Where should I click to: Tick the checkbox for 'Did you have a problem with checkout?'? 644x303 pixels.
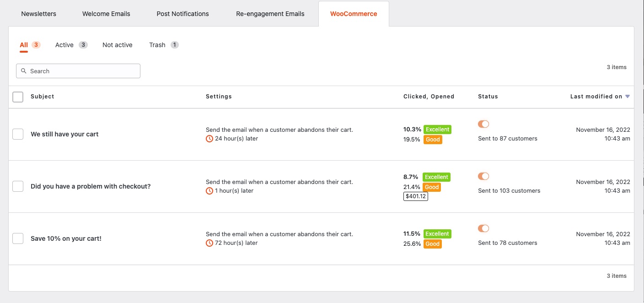pyautogui.click(x=18, y=186)
